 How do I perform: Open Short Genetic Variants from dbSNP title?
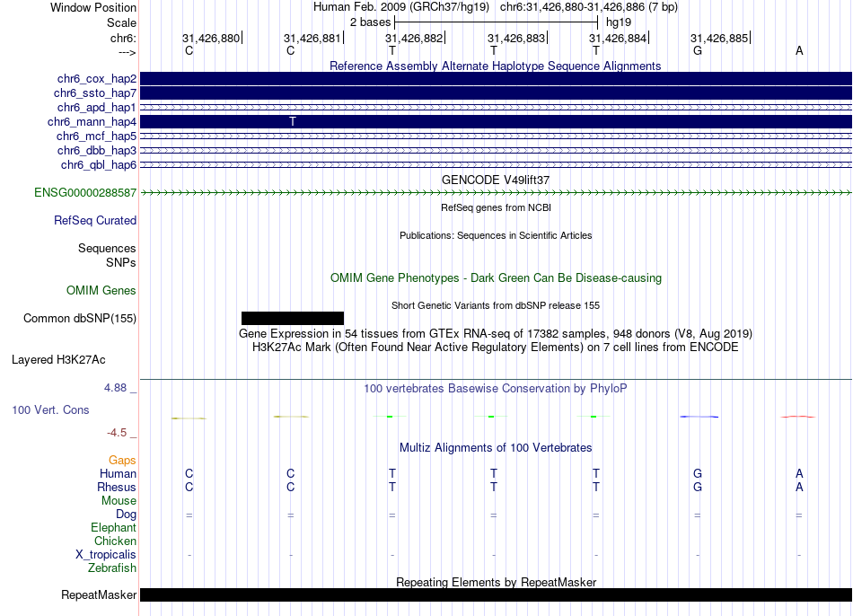[x=496, y=305]
